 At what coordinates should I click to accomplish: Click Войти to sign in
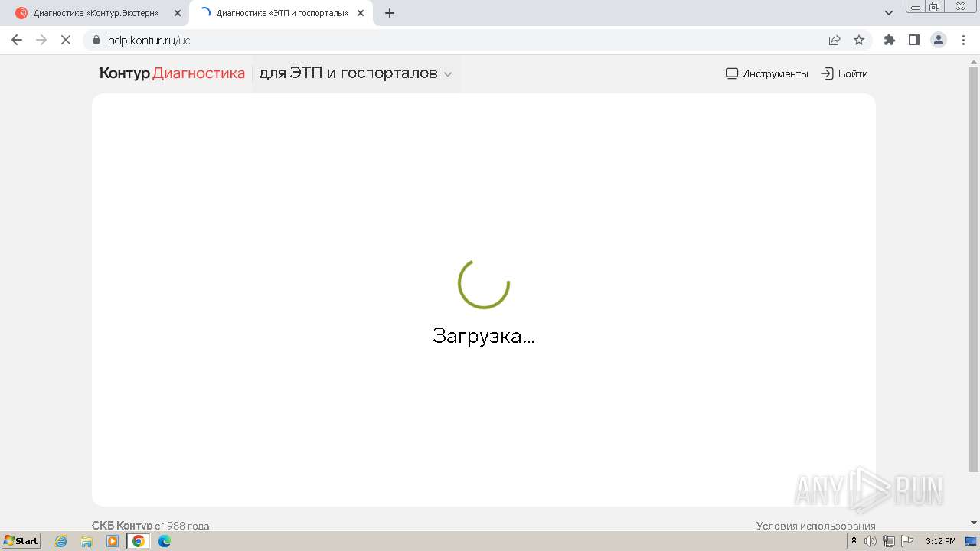pos(844,73)
